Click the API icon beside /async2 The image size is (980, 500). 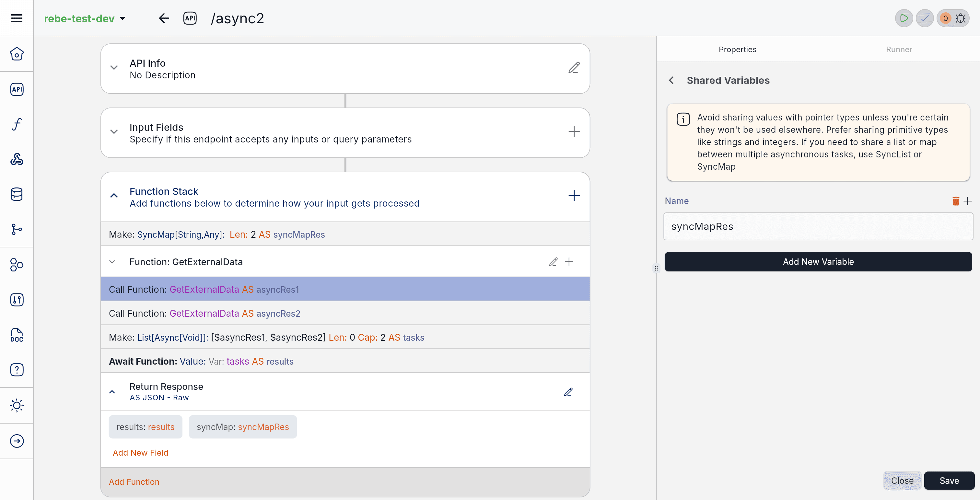(190, 18)
